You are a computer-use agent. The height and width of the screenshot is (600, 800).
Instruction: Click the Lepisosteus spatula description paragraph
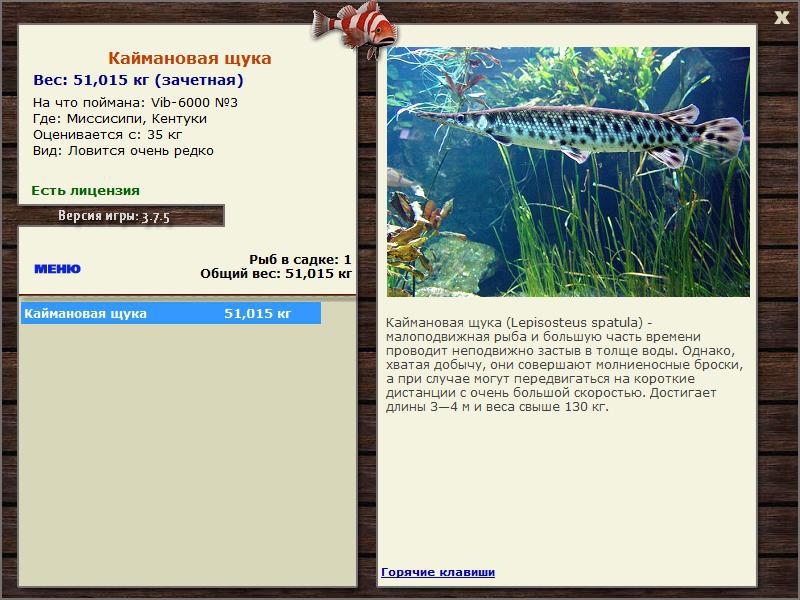coord(564,364)
